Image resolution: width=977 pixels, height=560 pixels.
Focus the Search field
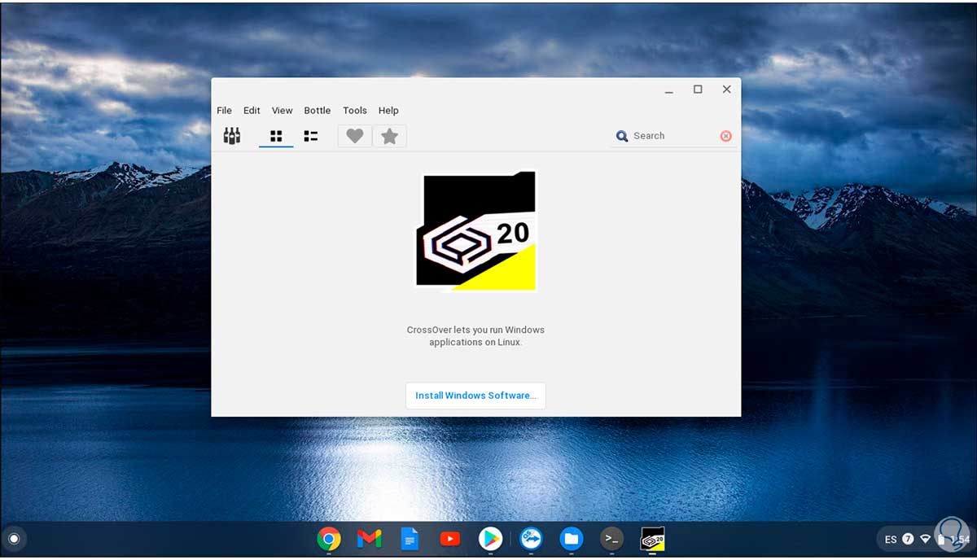673,136
